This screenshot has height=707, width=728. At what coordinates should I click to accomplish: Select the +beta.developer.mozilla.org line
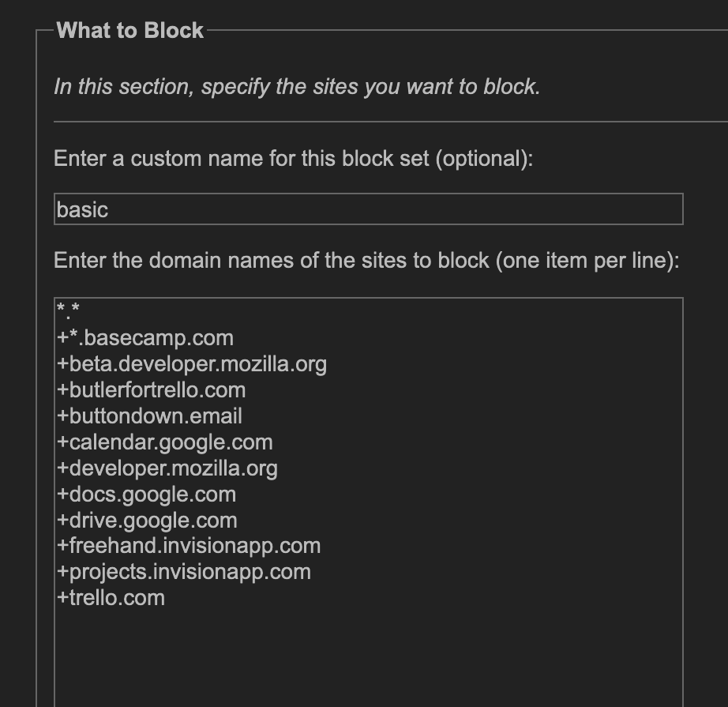point(192,363)
